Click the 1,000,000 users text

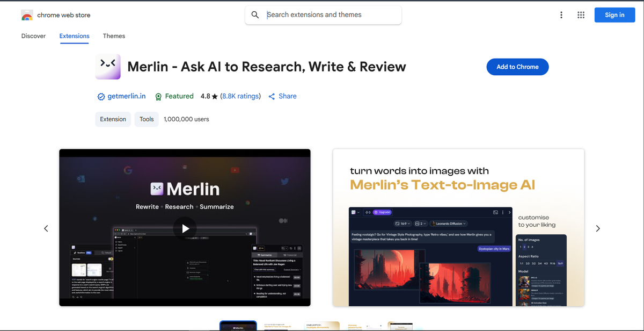click(187, 119)
